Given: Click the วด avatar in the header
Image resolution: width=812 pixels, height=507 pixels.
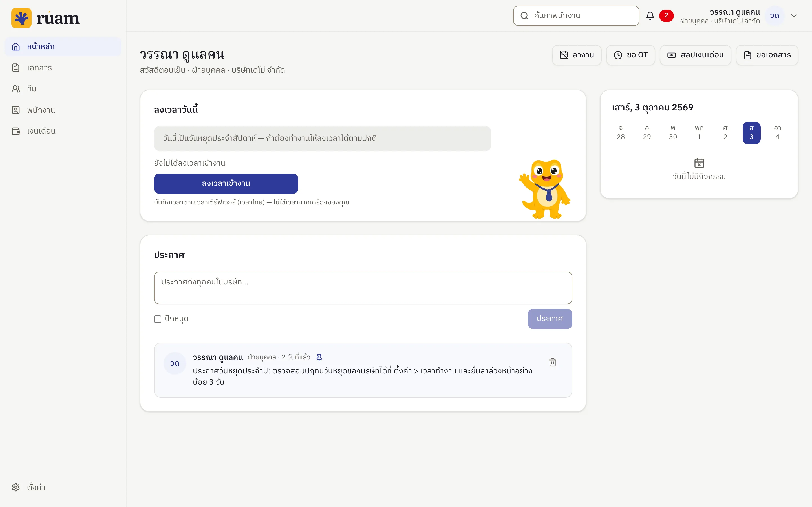Looking at the screenshot, I should [775, 16].
